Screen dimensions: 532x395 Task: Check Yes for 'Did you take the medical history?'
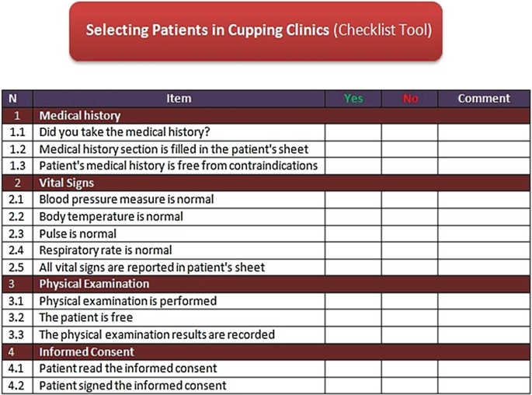[x=353, y=132]
